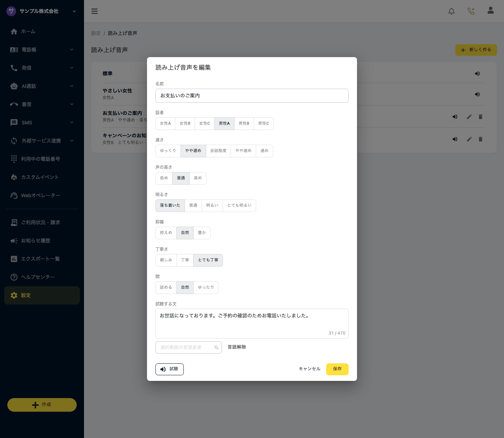Image resolution: width=504 pixels, height=438 pixels.
Task: Open ヘルプセンター menu item
Action: click(42, 277)
